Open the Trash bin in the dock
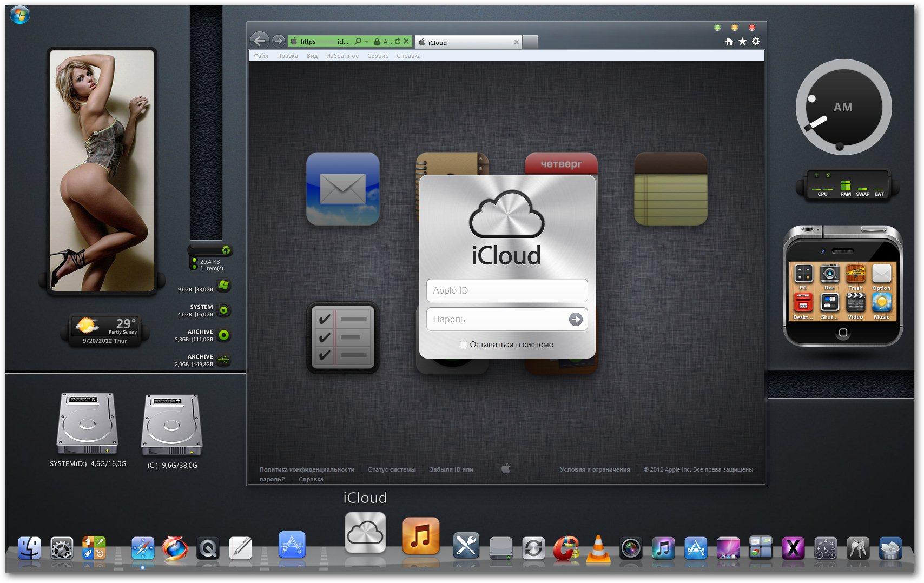Screen dimensions: 924x583 click(890, 548)
